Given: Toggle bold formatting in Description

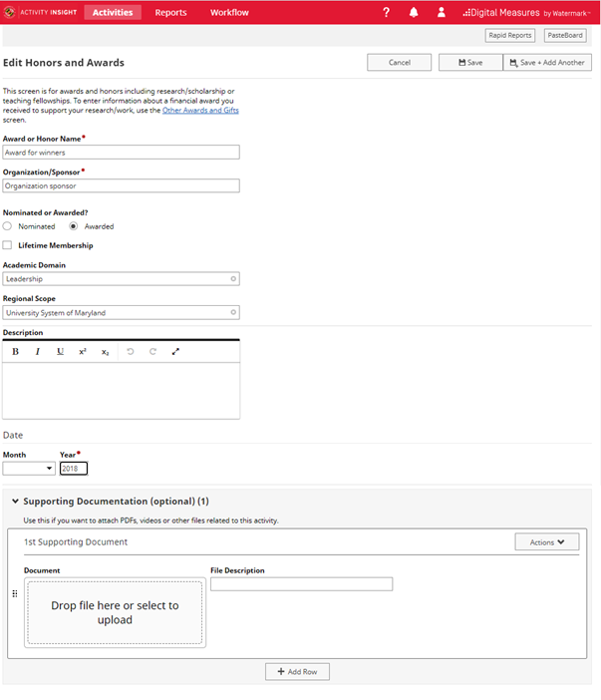Looking at the screenshot, I should [x=15, y=352].
